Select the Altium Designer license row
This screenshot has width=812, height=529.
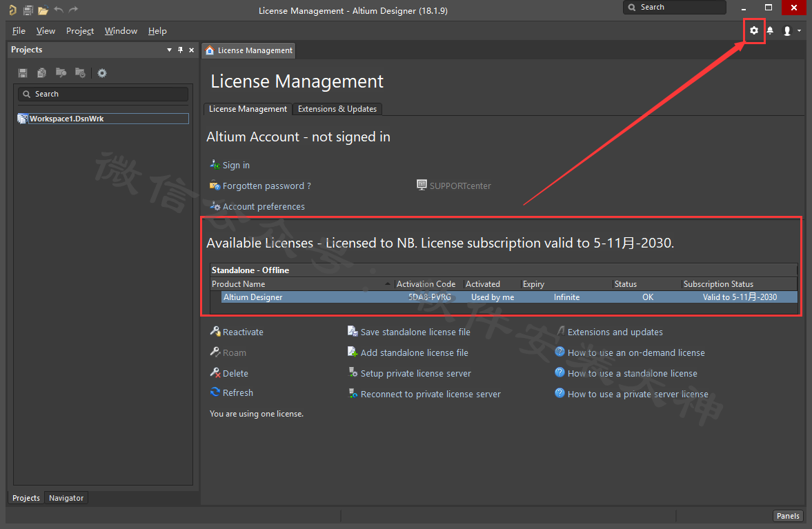pyautogui.click(x=509, y=297)
